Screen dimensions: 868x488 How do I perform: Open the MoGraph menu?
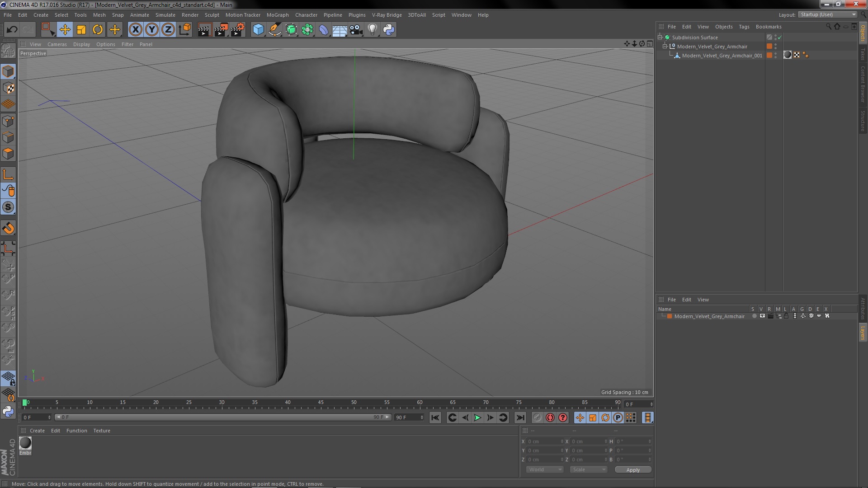[277, 15]
